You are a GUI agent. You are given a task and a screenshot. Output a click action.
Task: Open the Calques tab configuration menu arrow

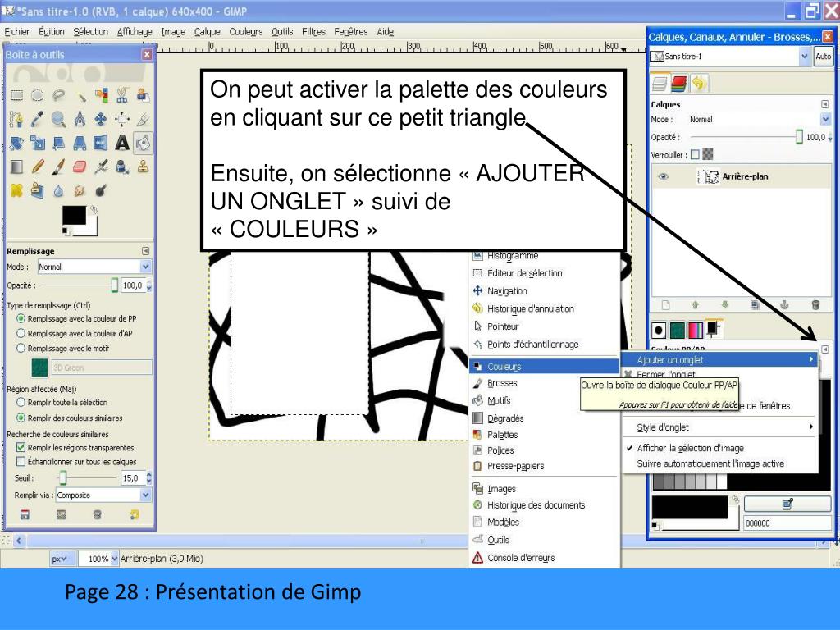825,104
